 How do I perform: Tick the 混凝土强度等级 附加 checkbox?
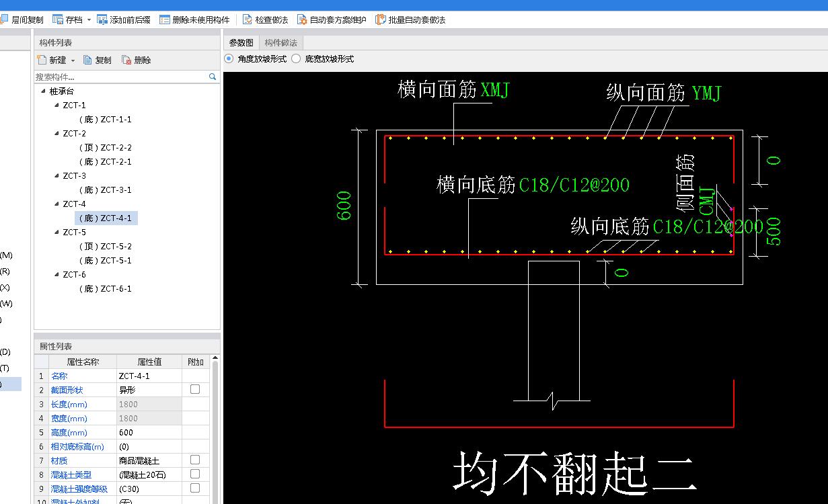[x=195, y=488]
